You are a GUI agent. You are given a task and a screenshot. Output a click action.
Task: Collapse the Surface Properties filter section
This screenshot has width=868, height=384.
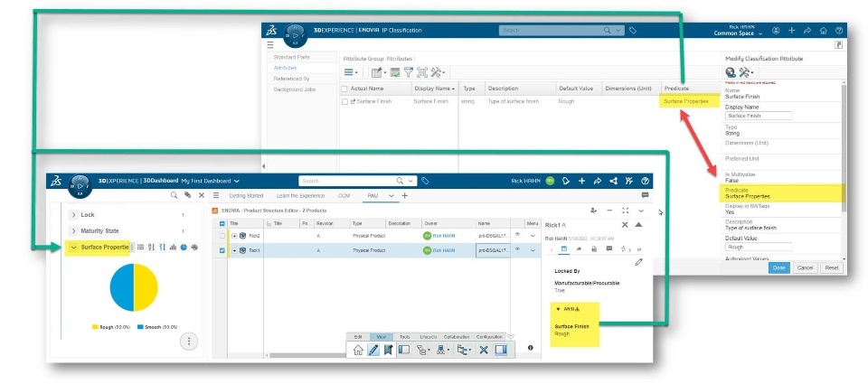[x=73, y=248]
